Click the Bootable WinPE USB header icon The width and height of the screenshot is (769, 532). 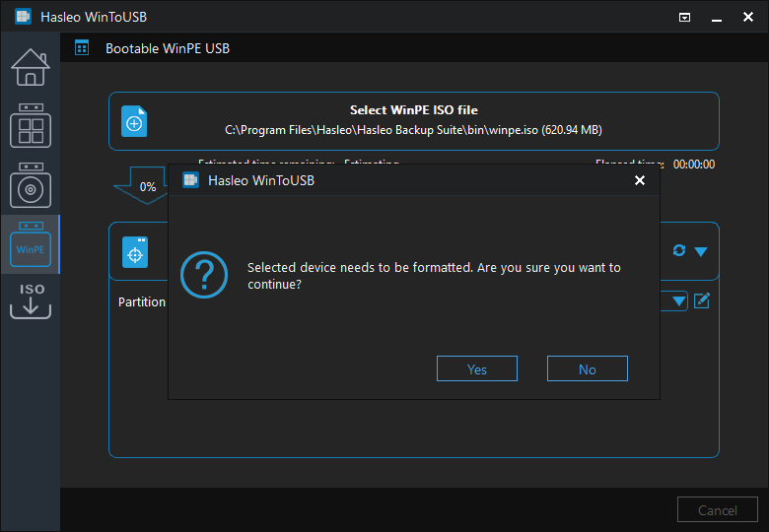coord(82,48)
